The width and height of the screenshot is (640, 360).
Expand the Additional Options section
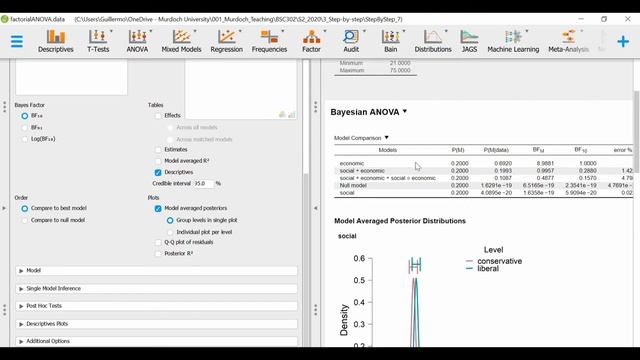click(x=156, y=341)
